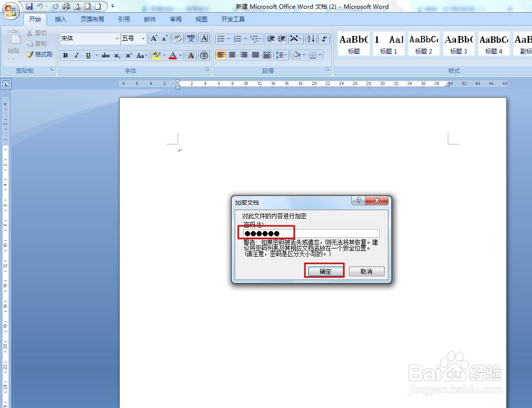
Task: Click the help question mark in 加密文档 dialog
Action: (359, 200)
